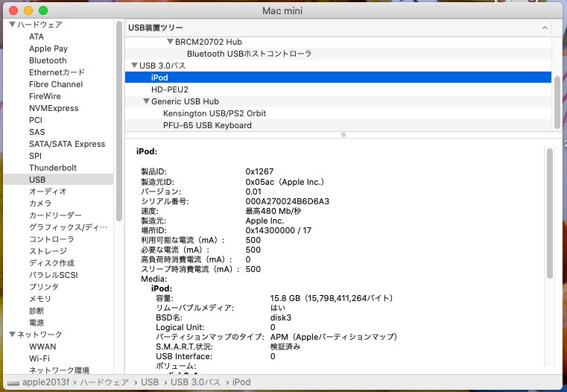Select WWAN under ネットワーク
This screenshot has width=567, height=392.
(x=42, y=347)
